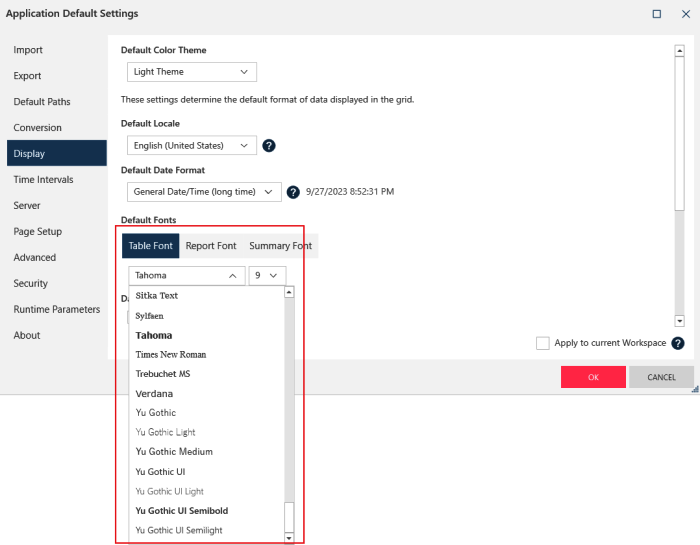Close the Application Default Settings dialog
Viewport: 700px width, 545px height.
(x=686, y=14)
